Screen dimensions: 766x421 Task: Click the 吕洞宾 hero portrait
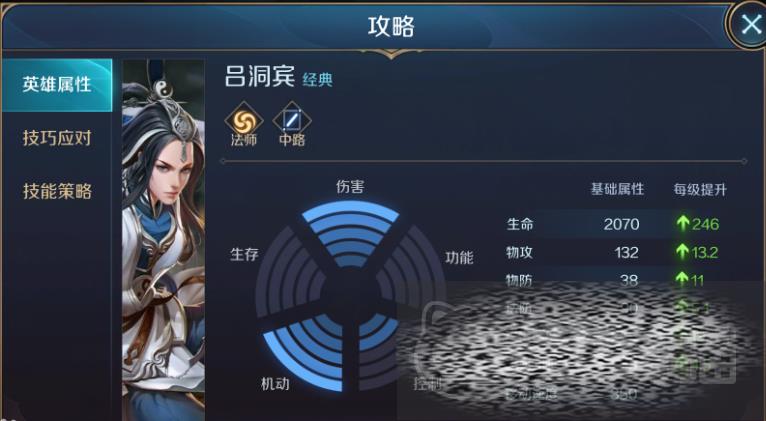click(x=163, y=239)
